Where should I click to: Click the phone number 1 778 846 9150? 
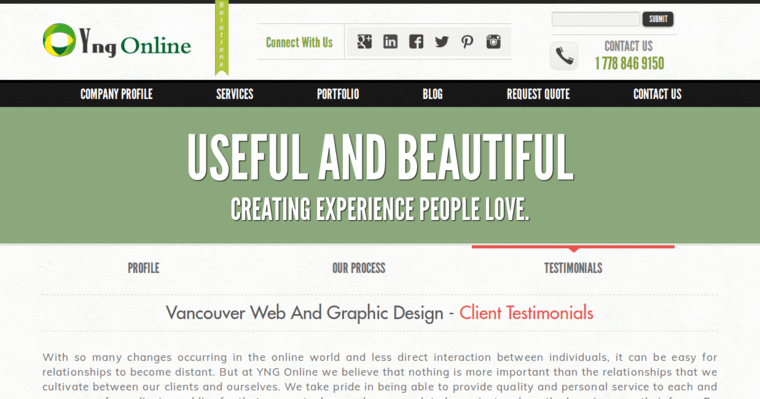pos(629,64)
